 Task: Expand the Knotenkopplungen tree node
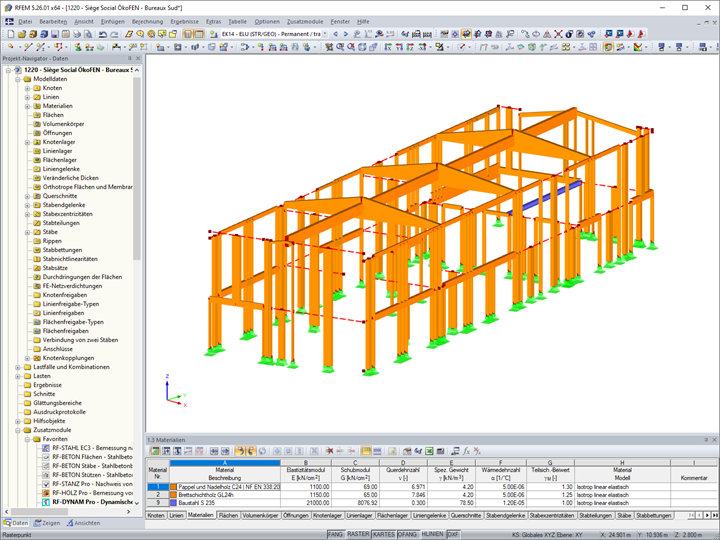(x=28, y=358)
